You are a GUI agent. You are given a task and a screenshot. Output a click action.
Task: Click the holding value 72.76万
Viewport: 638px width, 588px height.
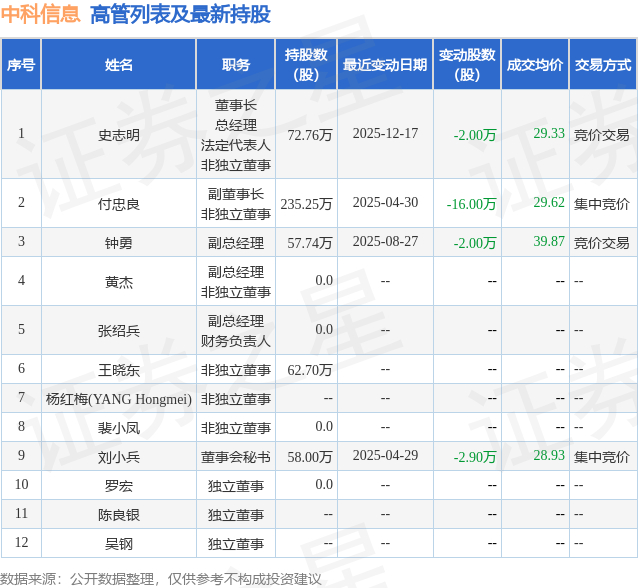(x=310, y=135)
